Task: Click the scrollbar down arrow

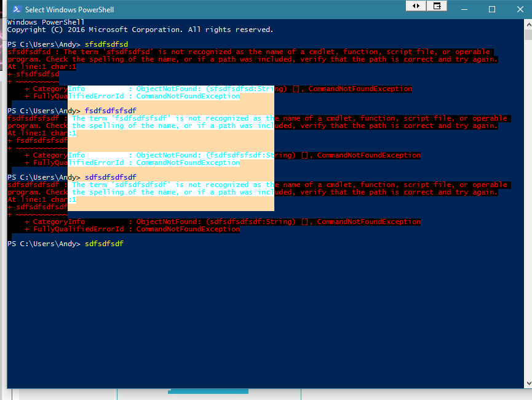Action: [529, 382]
